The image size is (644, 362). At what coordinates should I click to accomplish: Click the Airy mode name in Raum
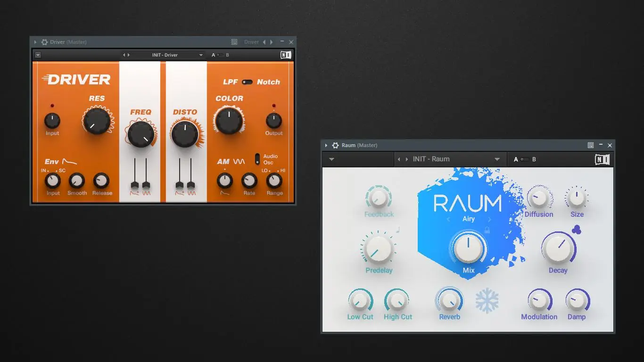(x=469, y=219)
